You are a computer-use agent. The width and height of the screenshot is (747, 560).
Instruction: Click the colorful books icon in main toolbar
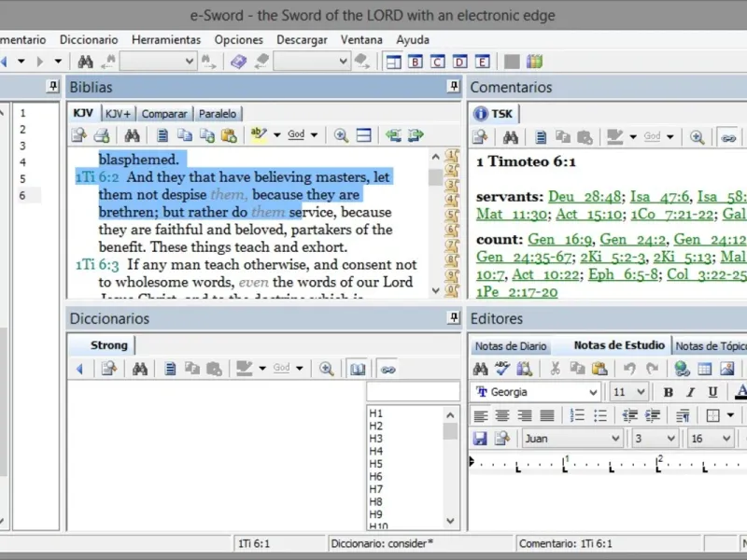(534, 62)
